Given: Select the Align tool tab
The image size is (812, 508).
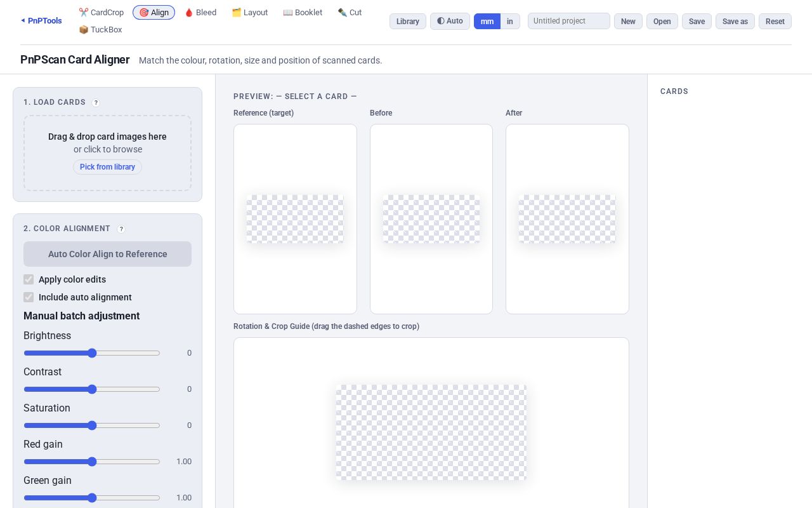Looking at the screenshot, I should coord(154,13).
